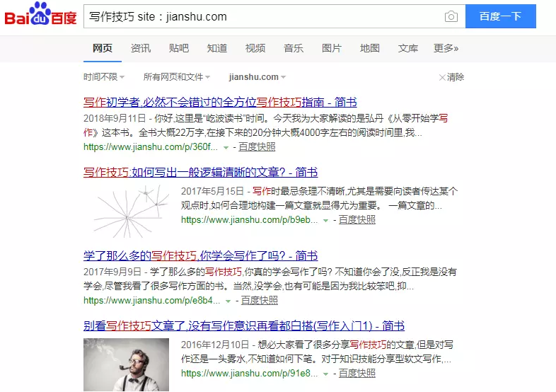556x392 pixels.
Task: Click snippet text dated 2017年9月9日
Action: pos(270,279)
